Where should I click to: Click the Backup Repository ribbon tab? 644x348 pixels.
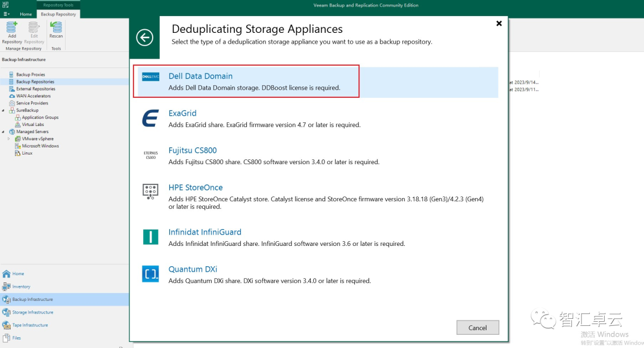(x=58, y=14)
